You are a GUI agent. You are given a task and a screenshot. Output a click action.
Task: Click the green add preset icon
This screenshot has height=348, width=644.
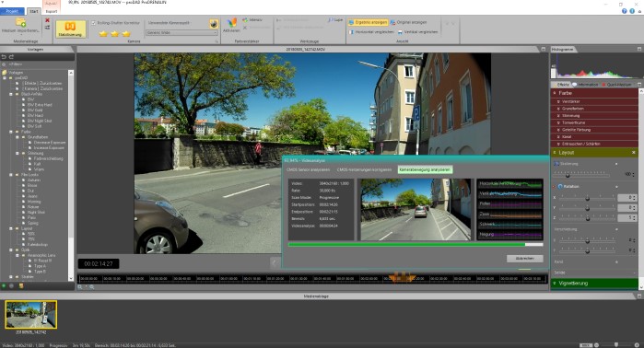click(4, 285)
